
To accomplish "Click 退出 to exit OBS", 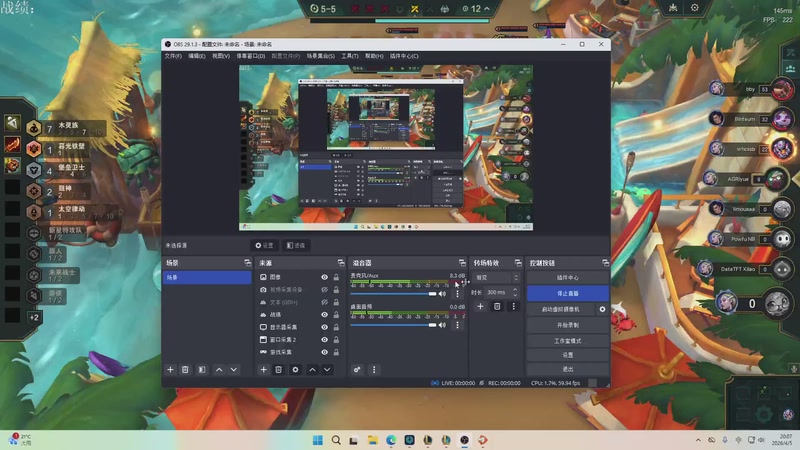I will click(x=568, y=368).
